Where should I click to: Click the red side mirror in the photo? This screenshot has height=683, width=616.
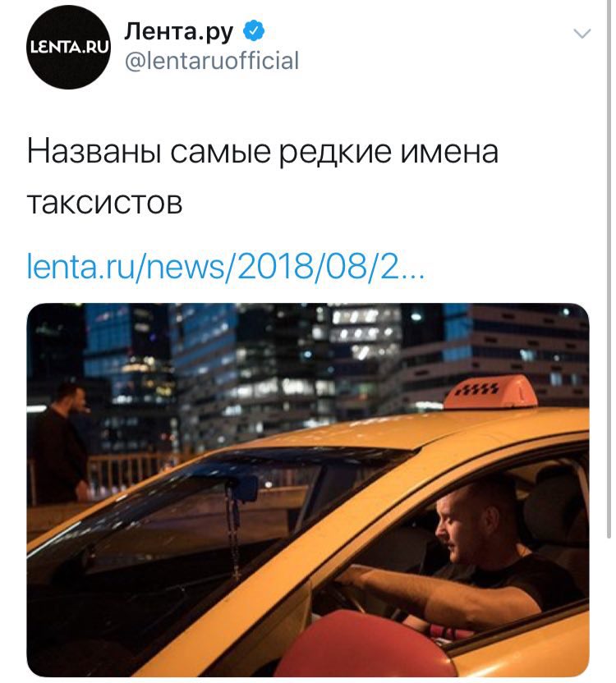click(364, 646)
